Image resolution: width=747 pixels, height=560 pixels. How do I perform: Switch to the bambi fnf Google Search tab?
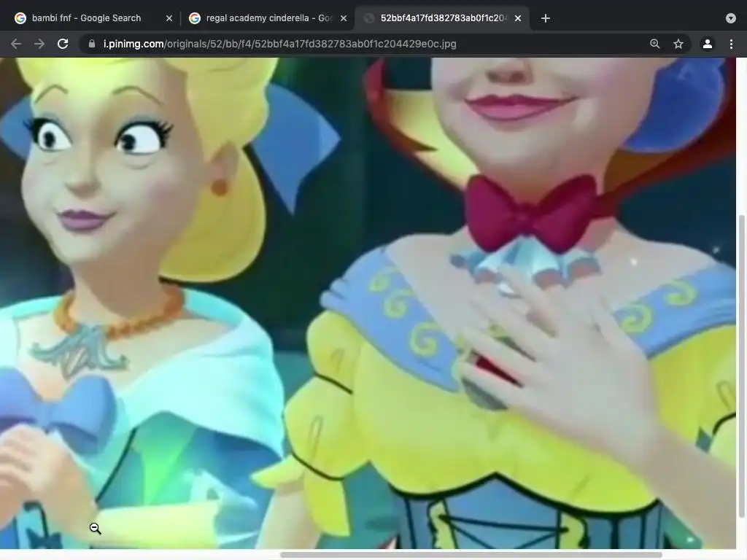pyautogui.click(x=93, y=18)
